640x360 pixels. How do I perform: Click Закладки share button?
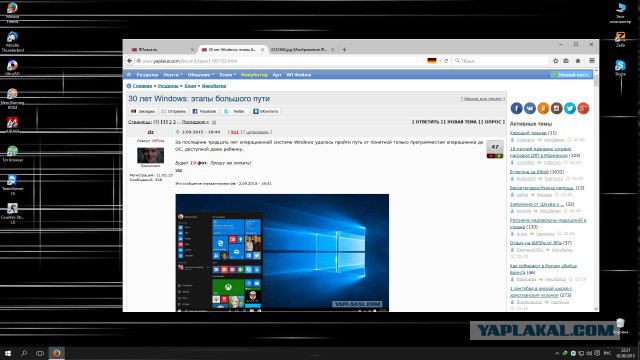point(142,111)
